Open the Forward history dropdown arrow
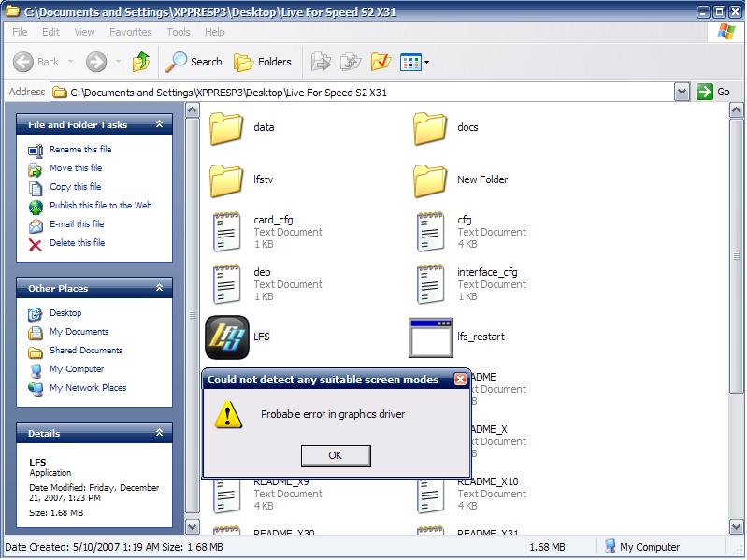The image size is (747, 560). (x=118, y=62)
